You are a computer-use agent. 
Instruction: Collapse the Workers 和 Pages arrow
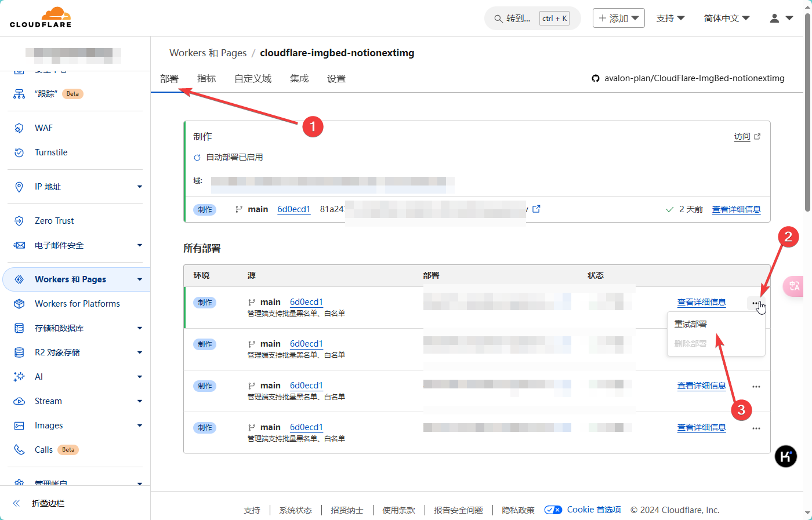click(x=140, y=279)
